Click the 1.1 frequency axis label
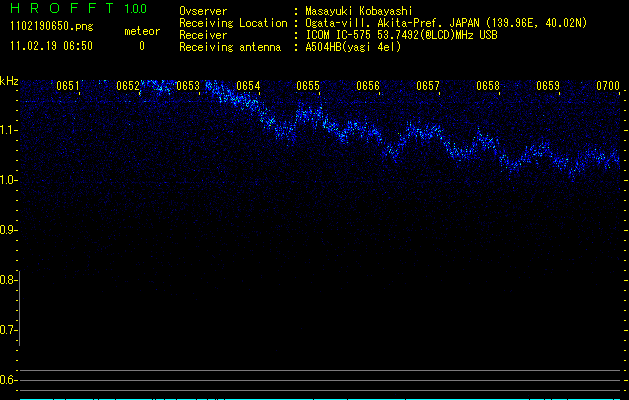This screenshot has height=400, width=629. (x=9, y=130)
